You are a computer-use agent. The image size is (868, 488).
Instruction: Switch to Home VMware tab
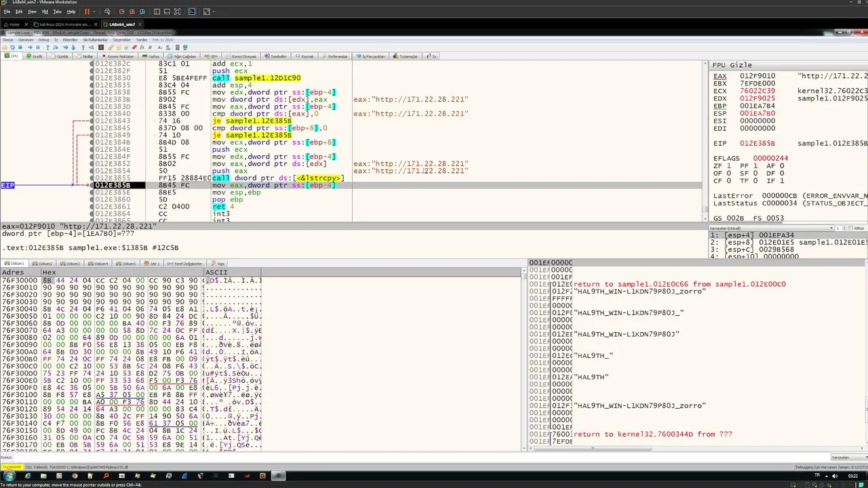[x=14, y=24]
